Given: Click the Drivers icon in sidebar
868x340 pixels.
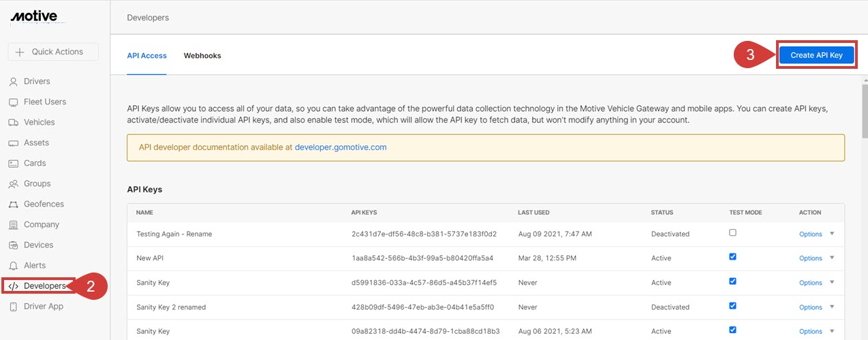Looking at the screenshot, I should tap(13, 82).
